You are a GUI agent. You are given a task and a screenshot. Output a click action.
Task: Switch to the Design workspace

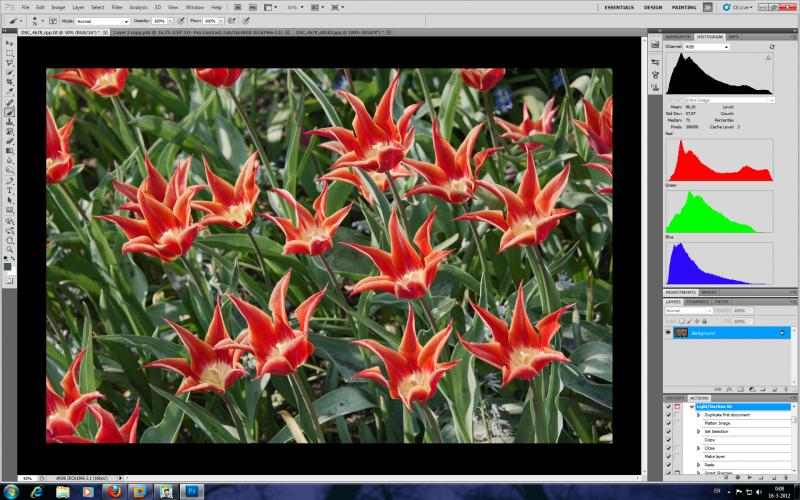tap(653, 7)
